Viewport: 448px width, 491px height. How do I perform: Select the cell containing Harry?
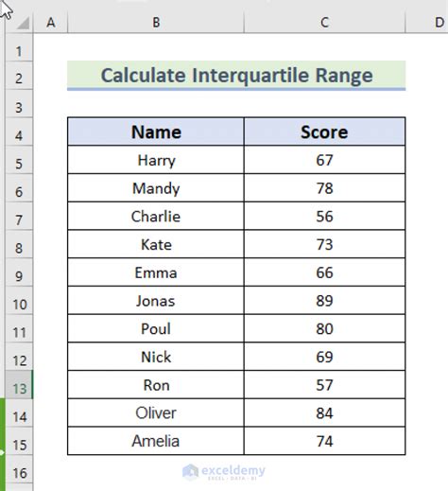(x=156, y=160)
